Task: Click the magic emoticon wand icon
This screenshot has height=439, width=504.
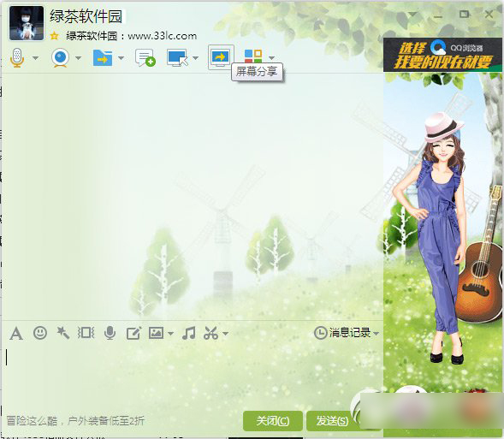Action: point(63,333)
